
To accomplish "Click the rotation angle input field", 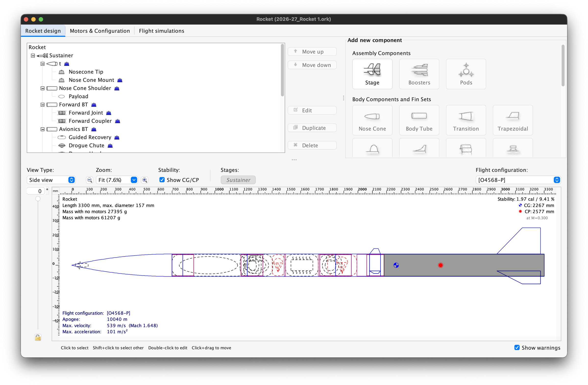I will [x=36, y=191].
